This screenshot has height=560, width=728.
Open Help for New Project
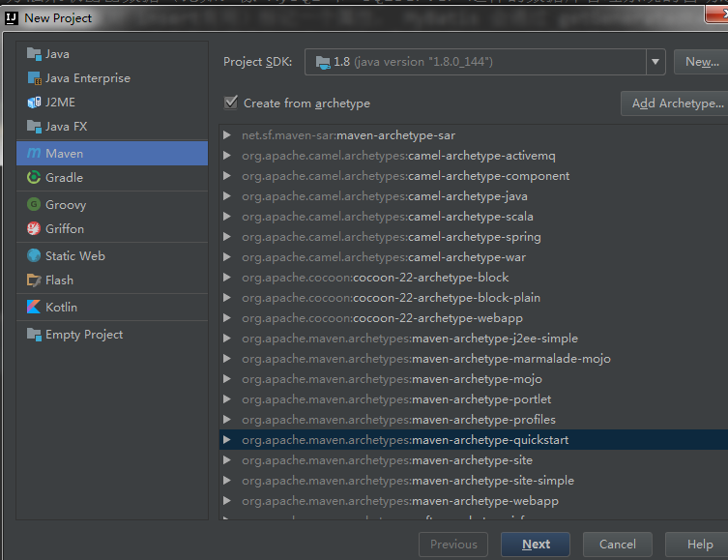pyautogui.click(x=698, y=545)
